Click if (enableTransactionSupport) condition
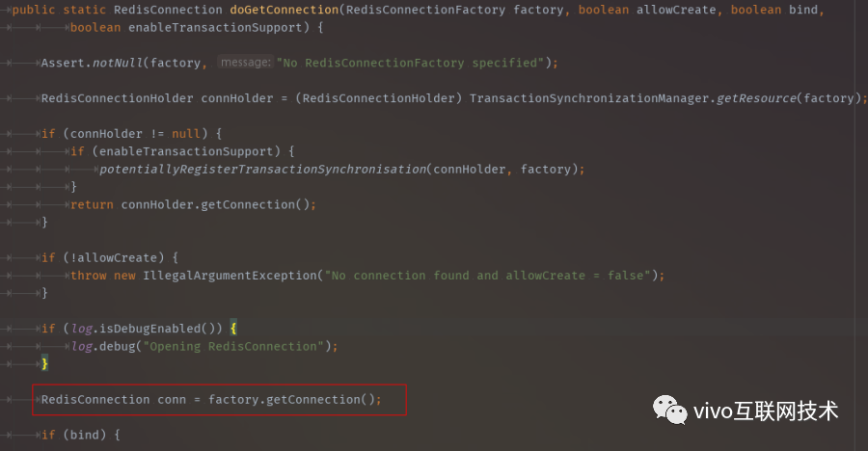 point(182,151)
